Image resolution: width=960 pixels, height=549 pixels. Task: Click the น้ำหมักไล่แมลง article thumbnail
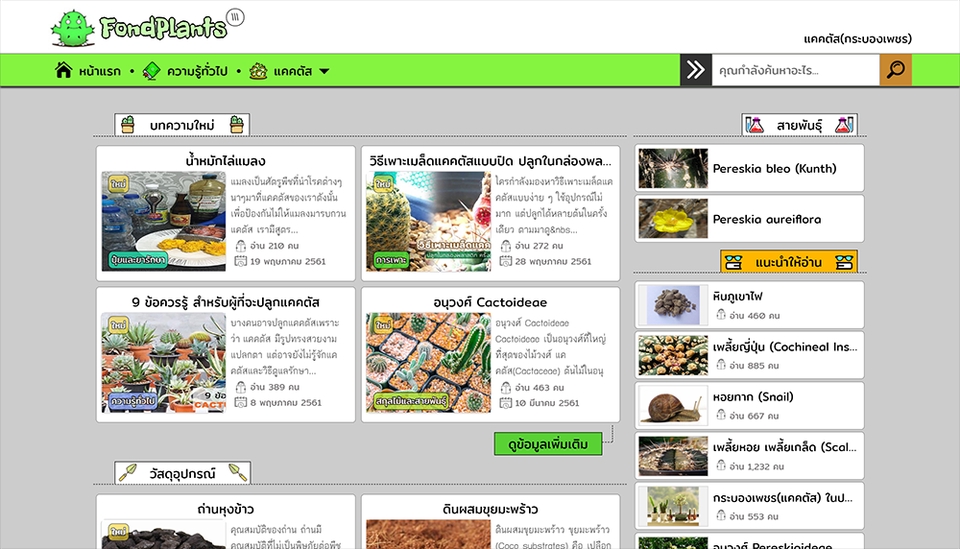(163, 221)
